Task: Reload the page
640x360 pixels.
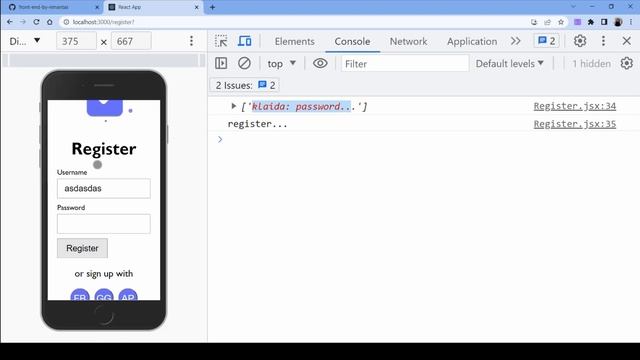Action: click(x=36, y=22)
